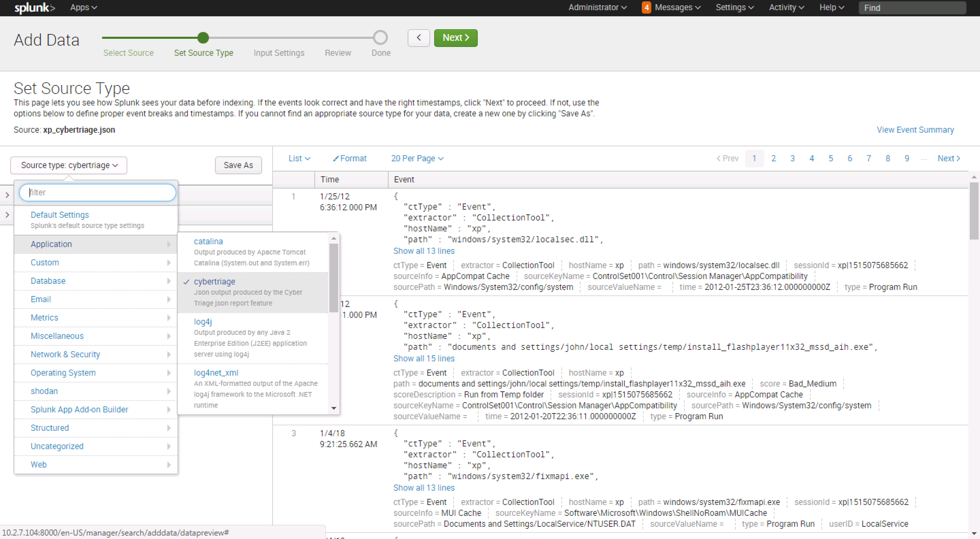Viewport: 980px width, 539px height.
Task: Click the pagination Next link
Action: click(x=949, y=158)
